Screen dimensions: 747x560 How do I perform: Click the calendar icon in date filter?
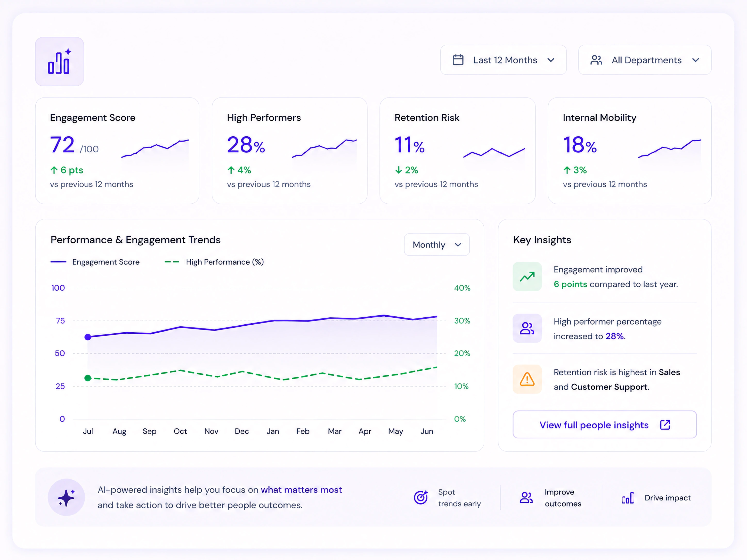click(458, 60)
